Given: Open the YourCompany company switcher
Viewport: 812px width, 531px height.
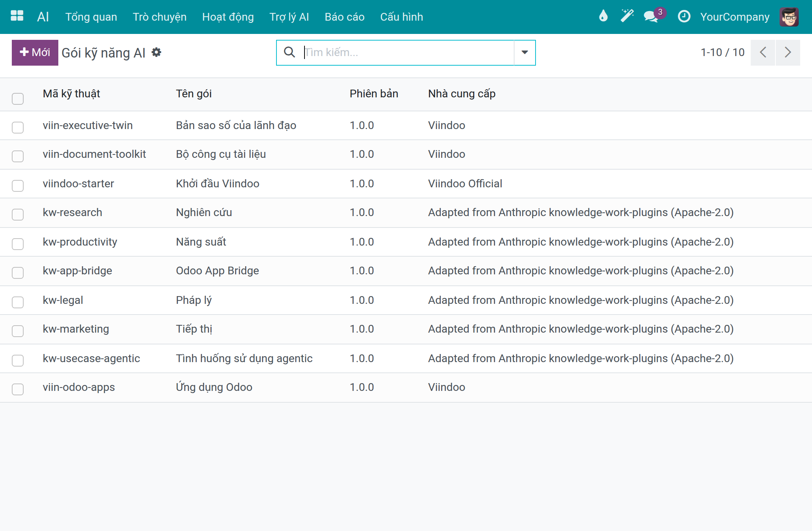Looking at the screenshot, I should point(735,17).
